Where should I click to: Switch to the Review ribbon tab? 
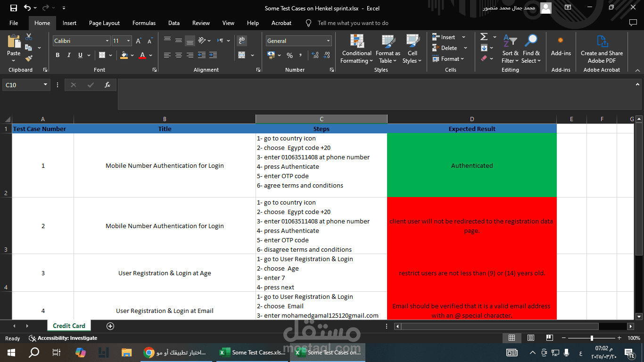pos(201,23)
